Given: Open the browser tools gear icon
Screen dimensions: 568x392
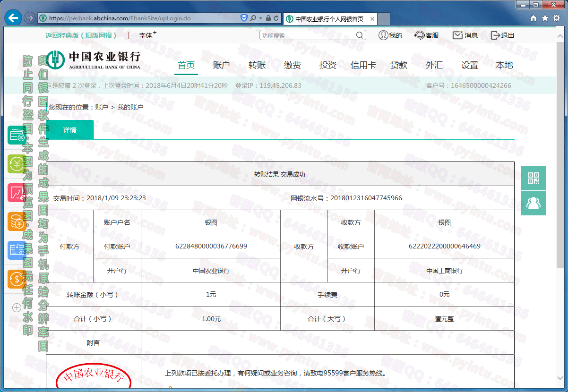Looking at the screenshot, I should (x=556, y=18).
